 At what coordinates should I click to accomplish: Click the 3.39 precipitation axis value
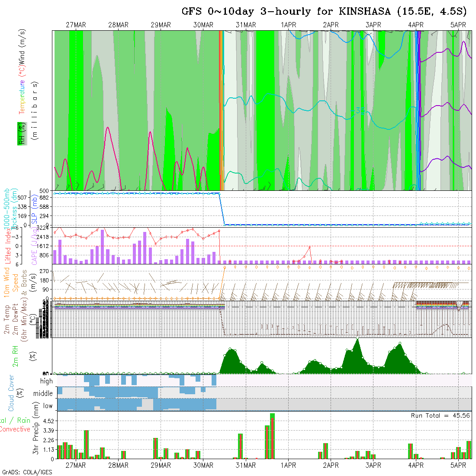[48, 431]
